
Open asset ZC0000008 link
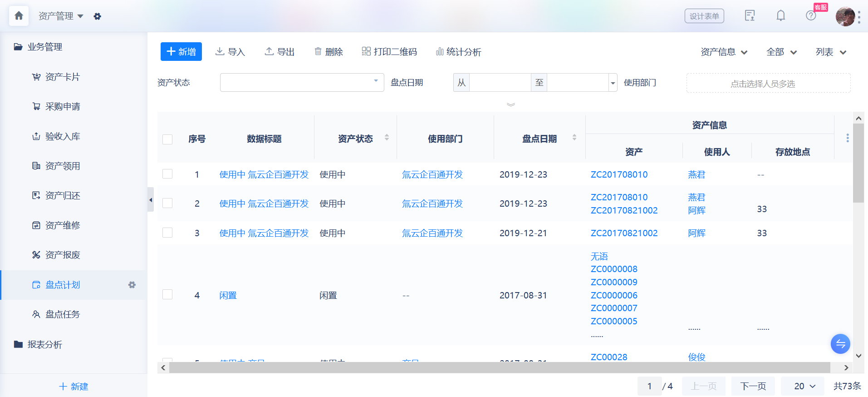(x=614, y=269)
